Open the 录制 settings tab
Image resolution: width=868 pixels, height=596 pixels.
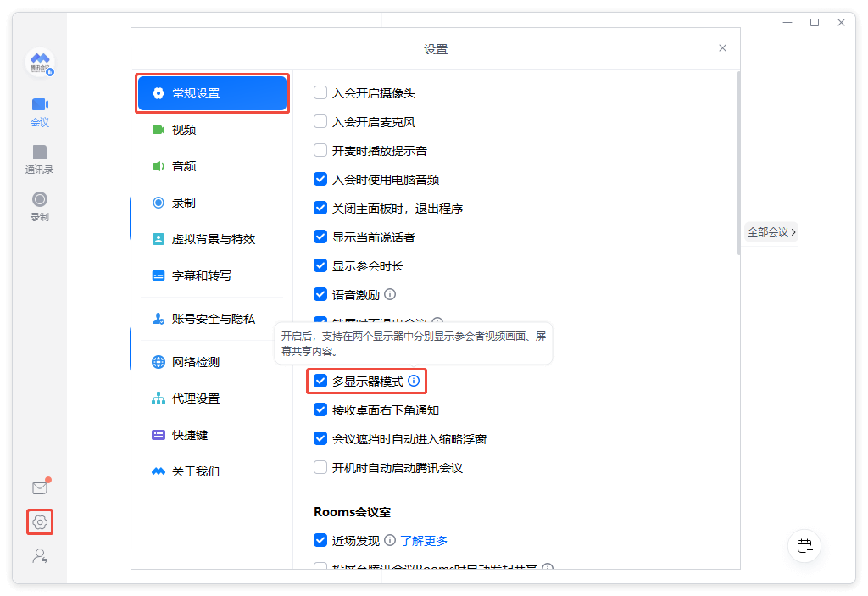point(213,203)
